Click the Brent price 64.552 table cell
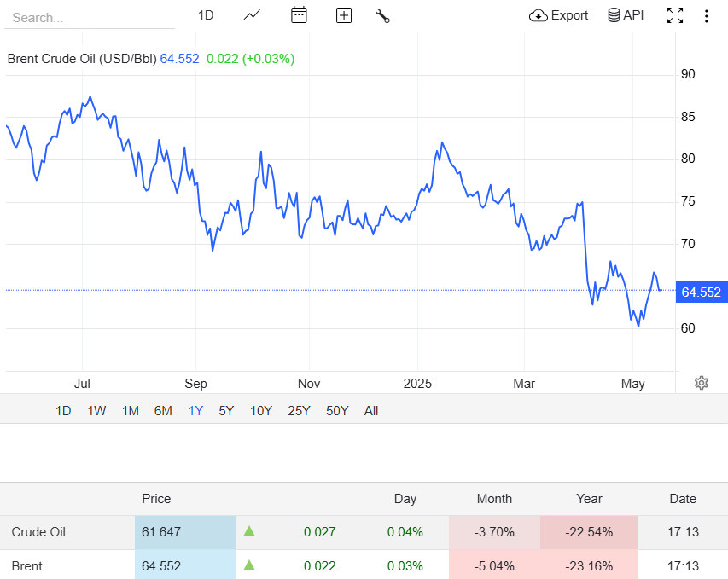Viewport: 728px width, 579px height. (185, 566)
